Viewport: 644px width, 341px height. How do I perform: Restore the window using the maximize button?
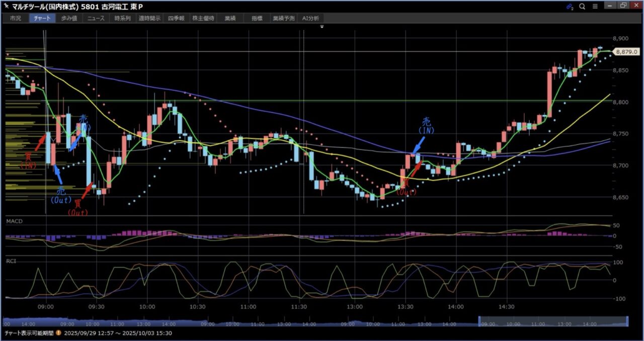tap(623, 6)
